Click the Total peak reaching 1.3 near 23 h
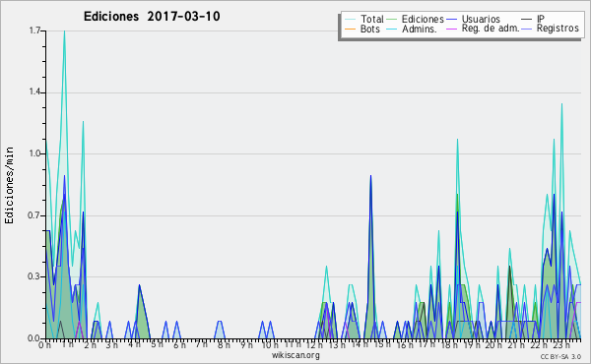591x364 pixels. [562, 104]
